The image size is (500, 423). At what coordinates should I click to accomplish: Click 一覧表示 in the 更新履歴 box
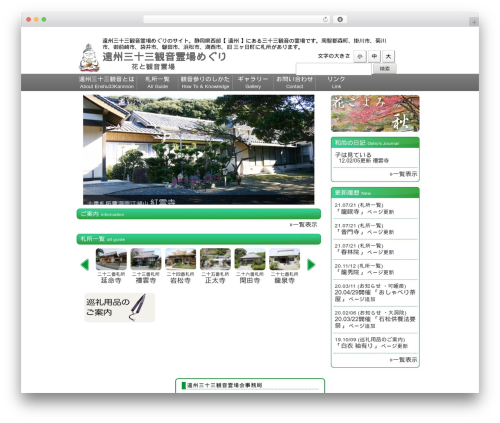(x=403, y=360)
